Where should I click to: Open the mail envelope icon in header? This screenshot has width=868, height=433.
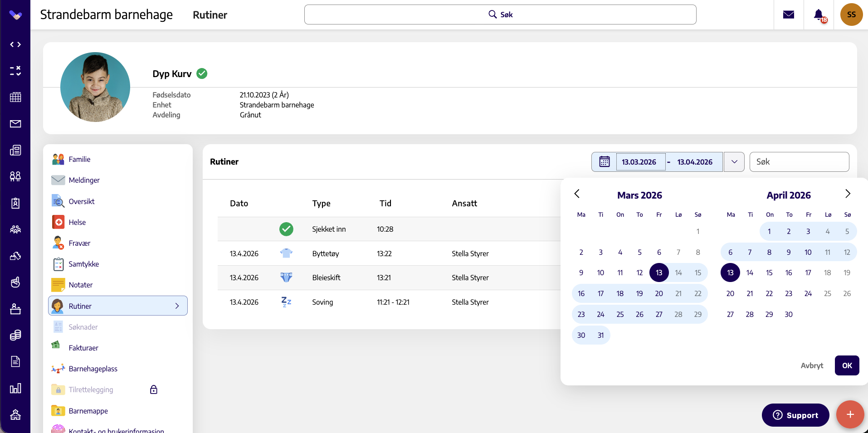[789, 15]
